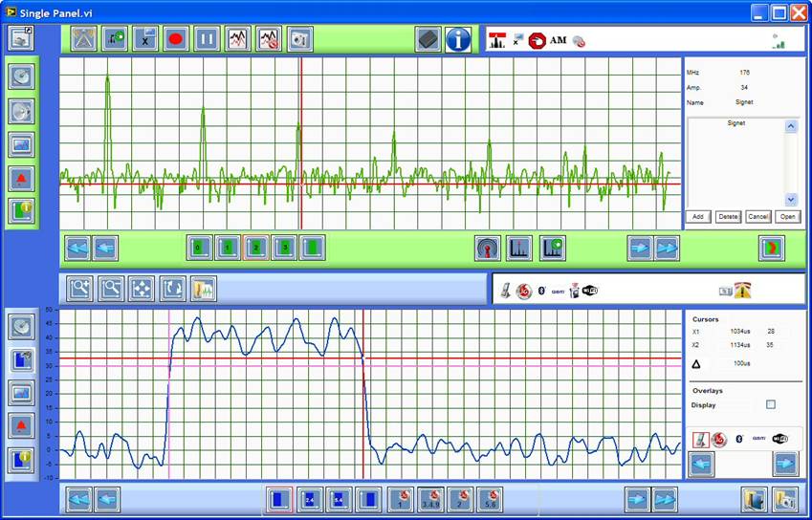Click the fast-forward double arrow under spectrum graph
Image resolution: width=812 pixels, height=520 pixels.
pos(667,248)
